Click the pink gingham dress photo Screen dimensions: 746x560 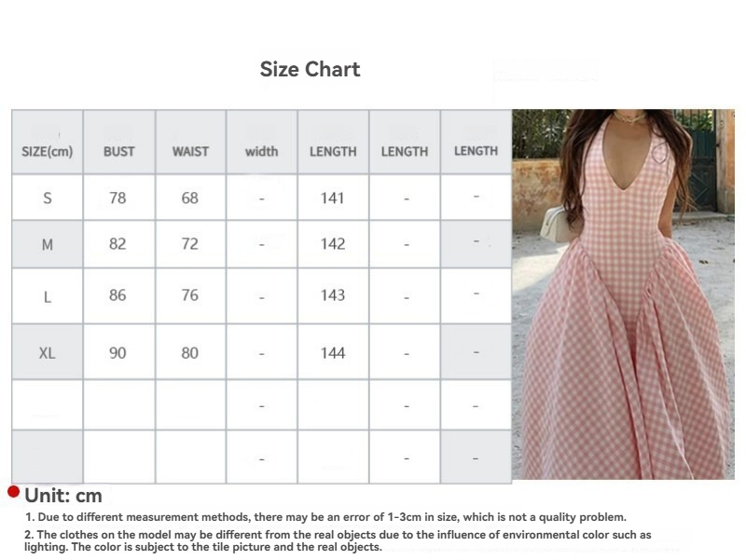pos(623,294)
